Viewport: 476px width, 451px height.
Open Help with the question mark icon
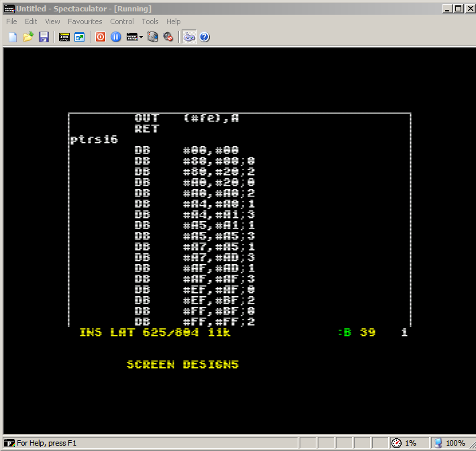(x=204, y=37)
